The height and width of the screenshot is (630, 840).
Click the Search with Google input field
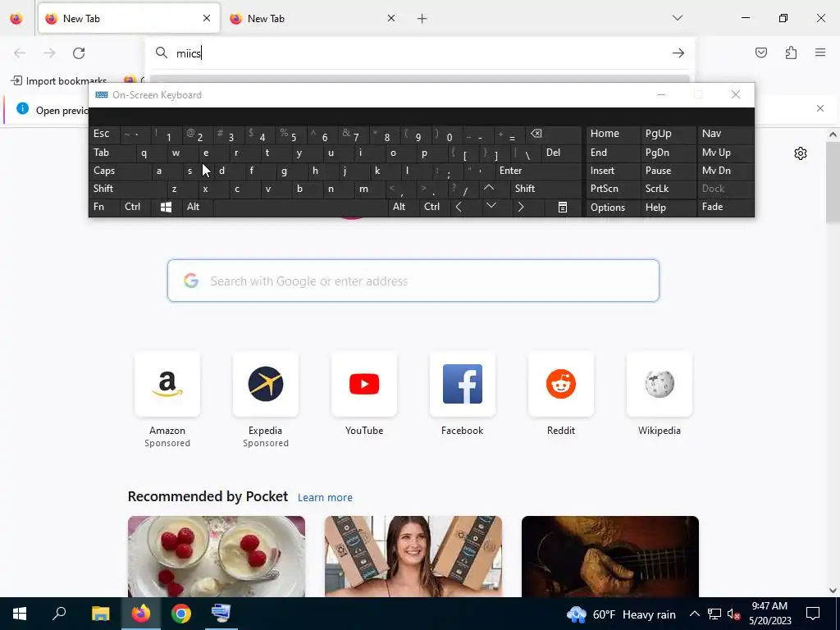(x=413, y=281)
